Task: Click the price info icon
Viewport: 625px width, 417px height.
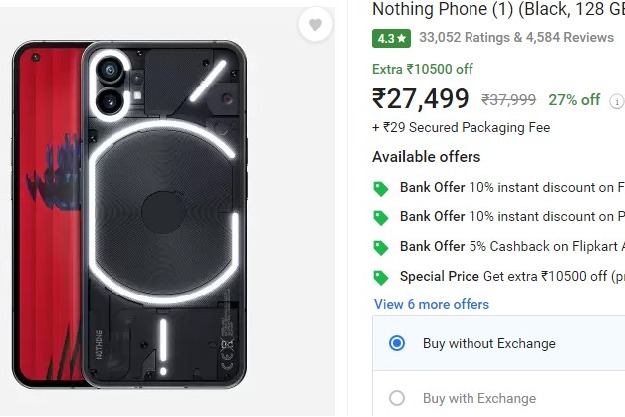Action: point(617,101)
